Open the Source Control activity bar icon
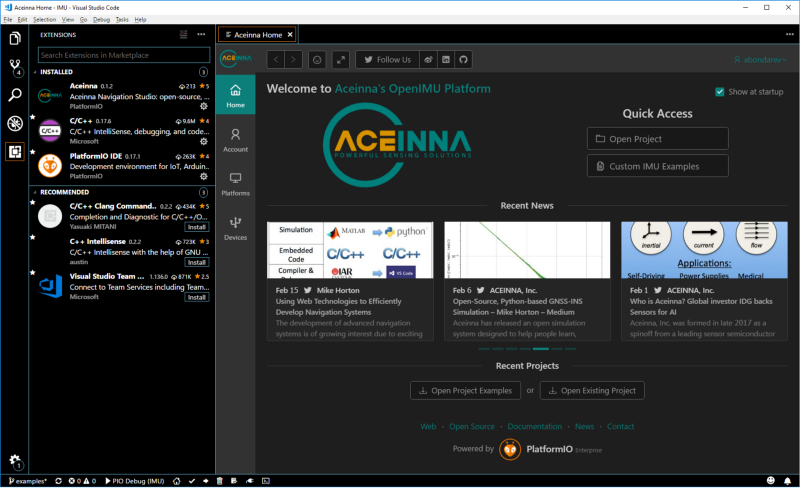 [x=15, y=66]
